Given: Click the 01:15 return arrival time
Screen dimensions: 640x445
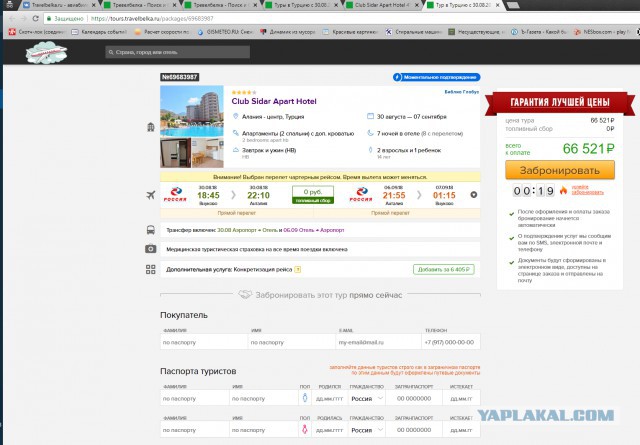Looking at the screenshot, I should pos(444,195).
